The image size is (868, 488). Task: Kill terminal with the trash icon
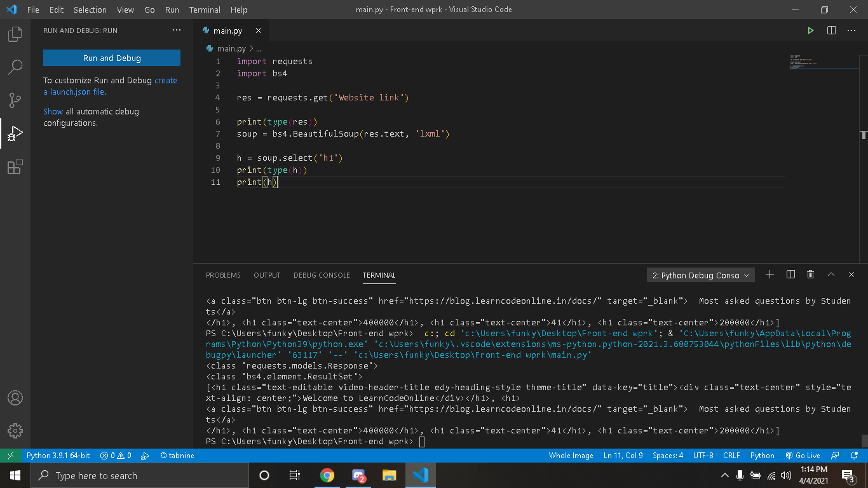810,274
